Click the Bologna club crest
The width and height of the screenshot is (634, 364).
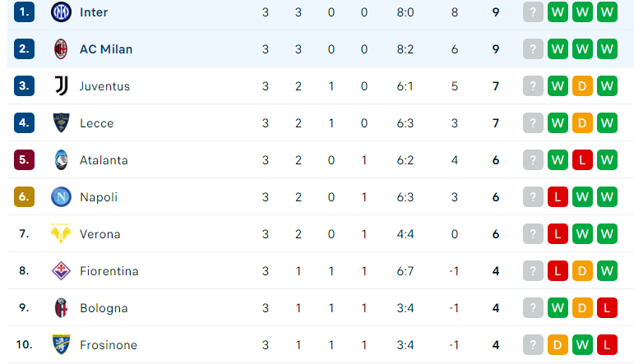point(61,308)
